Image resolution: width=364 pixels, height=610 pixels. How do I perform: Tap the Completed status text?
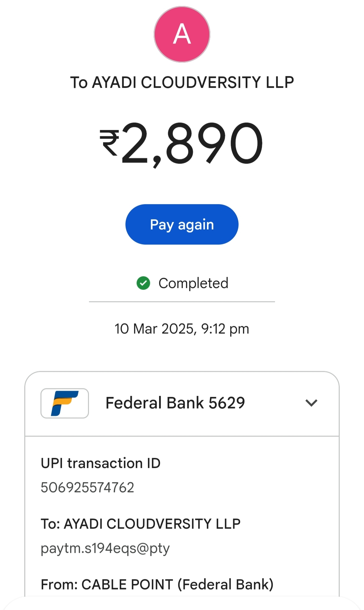pyautogui.click(x=193, y=283)
